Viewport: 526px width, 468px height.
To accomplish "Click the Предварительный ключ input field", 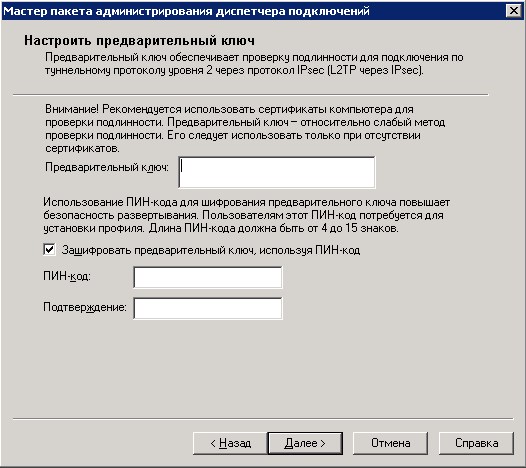I will 277,172.
